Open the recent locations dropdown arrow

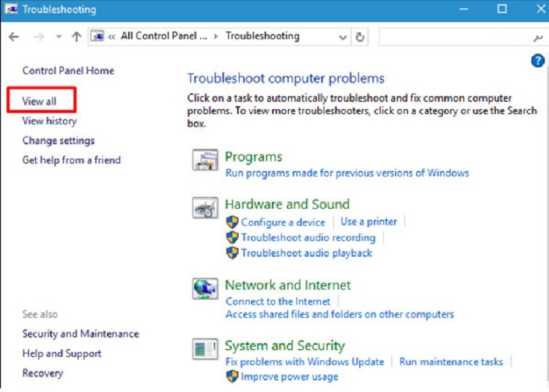coord(59,36)
